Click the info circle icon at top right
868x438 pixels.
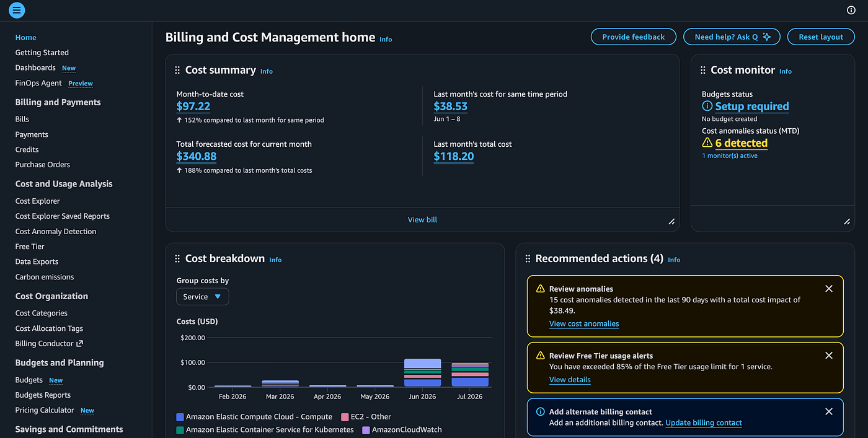coord(851,10)
